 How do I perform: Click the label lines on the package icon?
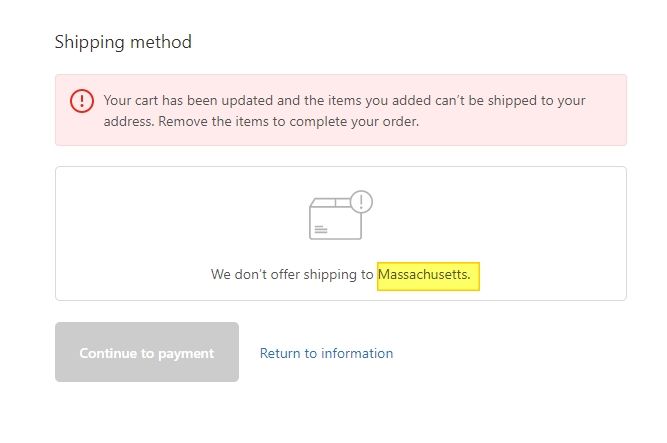(x=320, y=229)
